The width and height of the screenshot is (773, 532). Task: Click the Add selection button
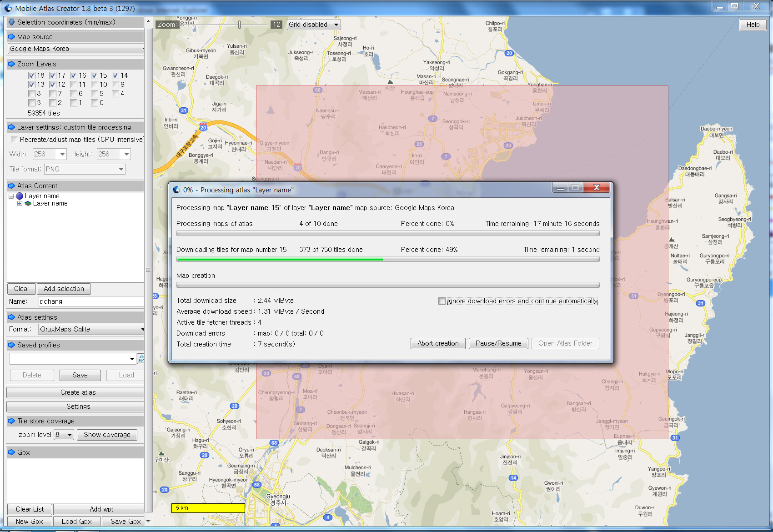pyautogui.click(x=64, y=289)
